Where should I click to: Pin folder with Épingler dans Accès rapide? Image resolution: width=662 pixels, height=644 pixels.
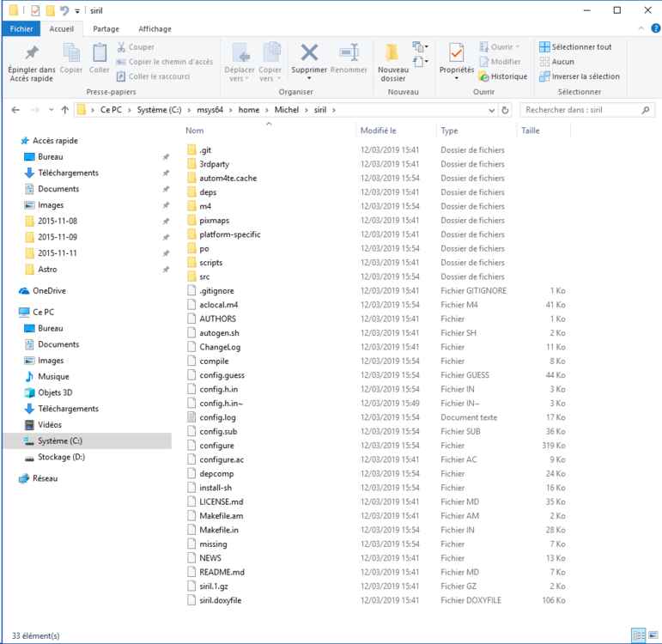[x=32, y=63]
